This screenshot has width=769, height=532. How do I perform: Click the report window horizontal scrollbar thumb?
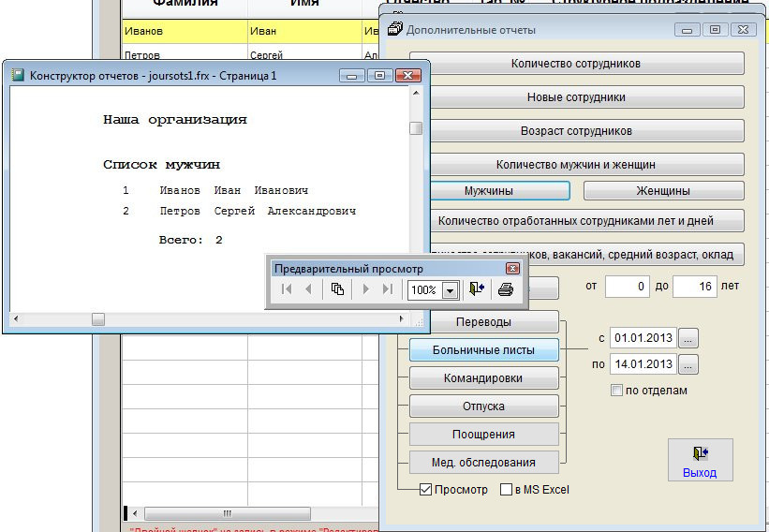coord(98,319)
